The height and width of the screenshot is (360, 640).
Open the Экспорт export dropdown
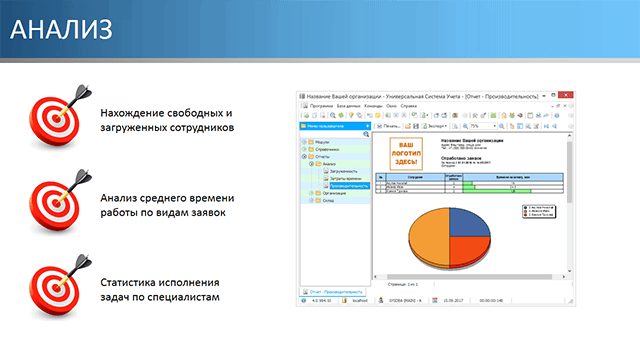pos(434,126)
